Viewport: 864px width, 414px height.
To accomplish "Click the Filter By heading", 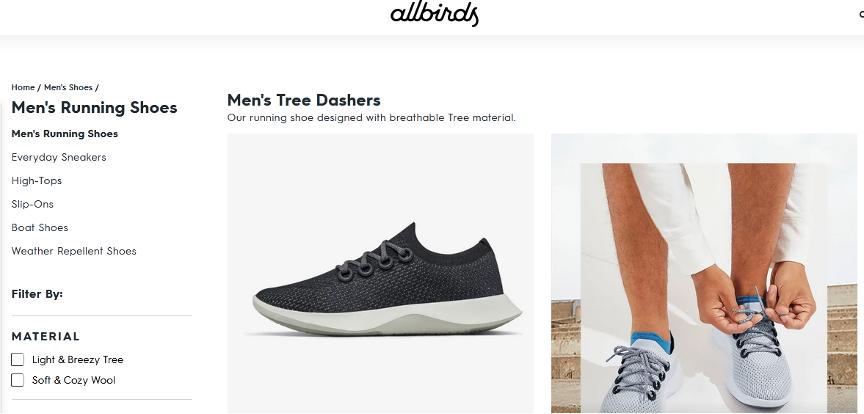I will 37,294.
